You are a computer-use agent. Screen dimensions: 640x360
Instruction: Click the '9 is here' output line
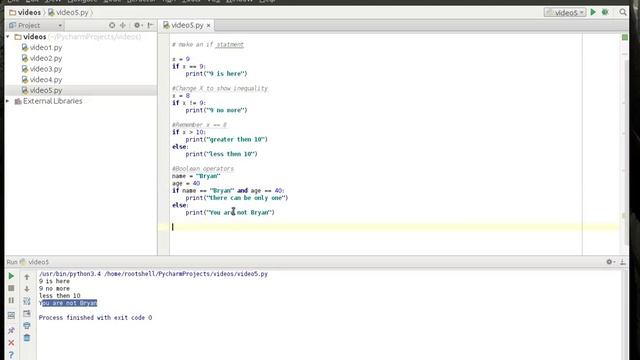tap(54, 281)
